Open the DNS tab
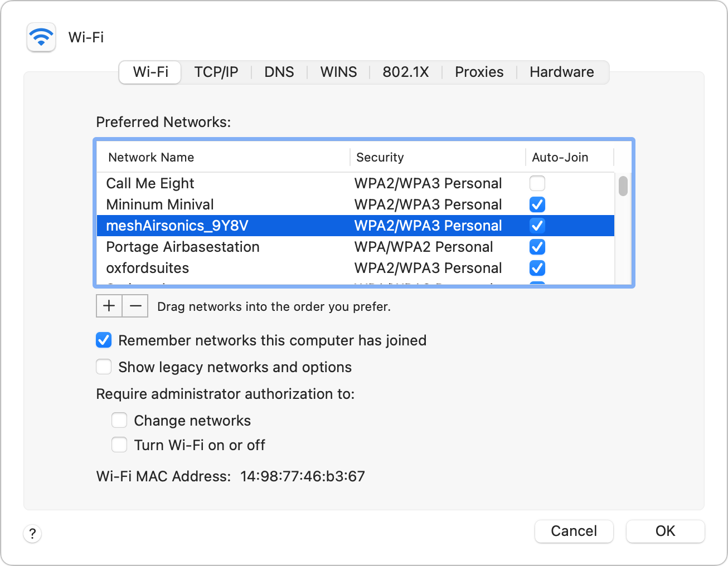This screenshot has width=728, height=566. click(x=279, y=72)
